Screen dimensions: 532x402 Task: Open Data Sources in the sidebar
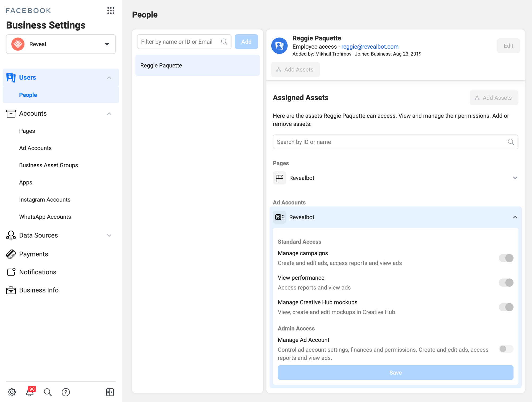click(39, 235)
